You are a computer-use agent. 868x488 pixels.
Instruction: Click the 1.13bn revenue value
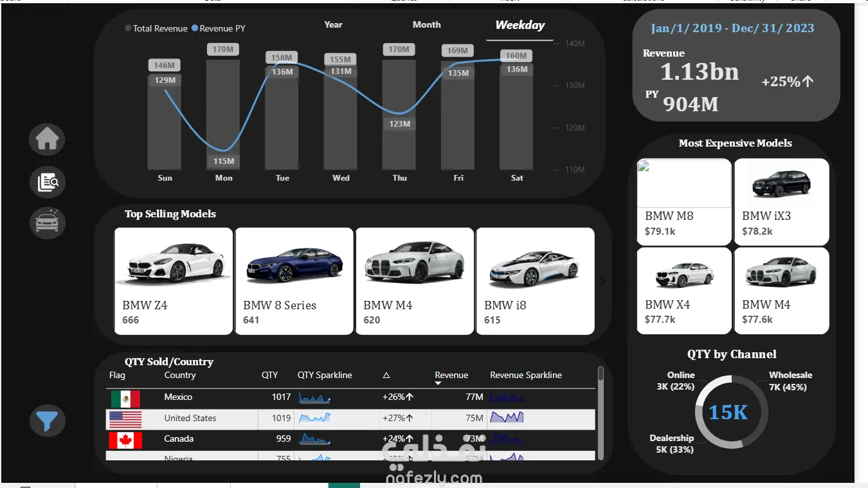[700, 71]
